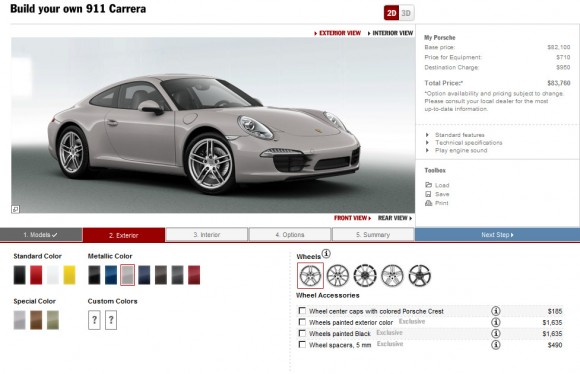
Task: Switch to Rear View link
Action: 395,218
